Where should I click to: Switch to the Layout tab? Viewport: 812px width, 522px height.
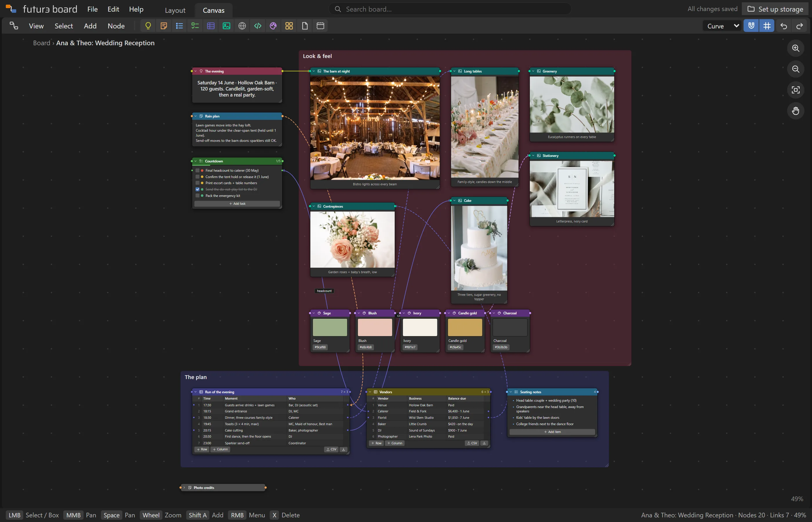pos(175,10)
